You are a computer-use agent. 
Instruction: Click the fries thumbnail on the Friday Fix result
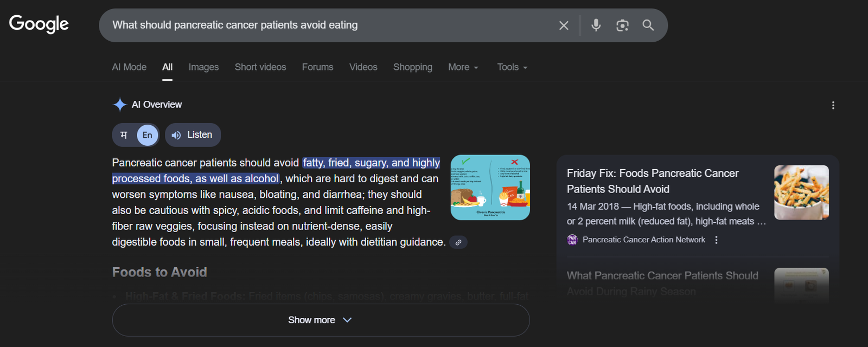(801, 192)
